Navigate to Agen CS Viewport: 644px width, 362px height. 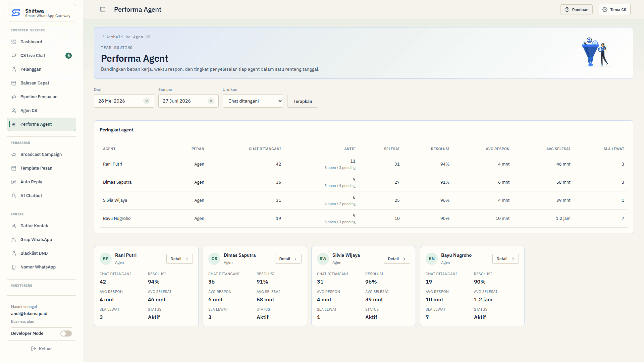(x=41, y=111)
